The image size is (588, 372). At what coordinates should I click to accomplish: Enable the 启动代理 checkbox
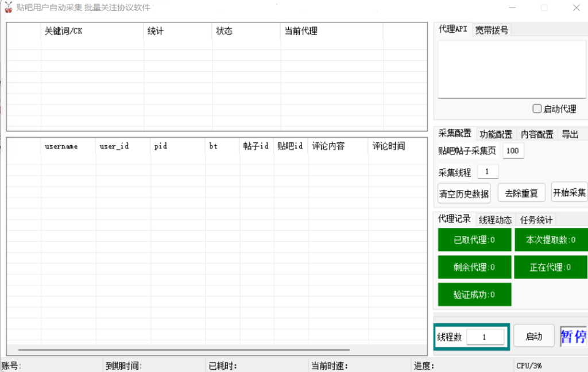[537, 108]
